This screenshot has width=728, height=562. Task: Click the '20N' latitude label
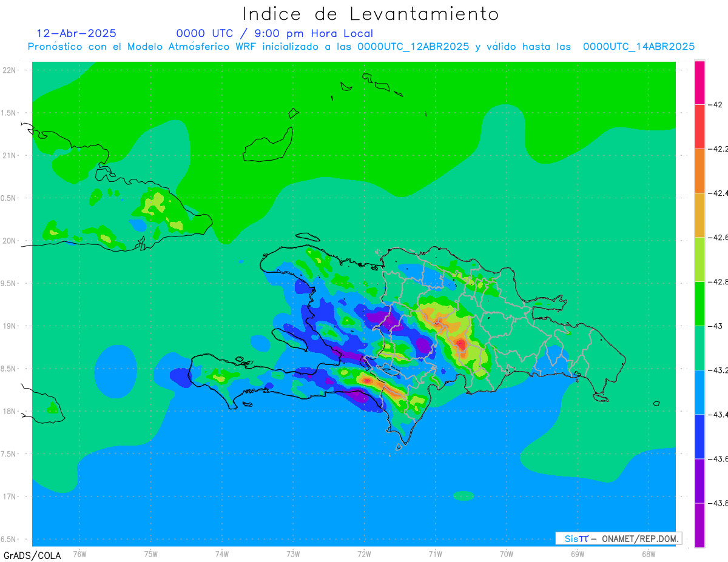[x=9, y=241]
